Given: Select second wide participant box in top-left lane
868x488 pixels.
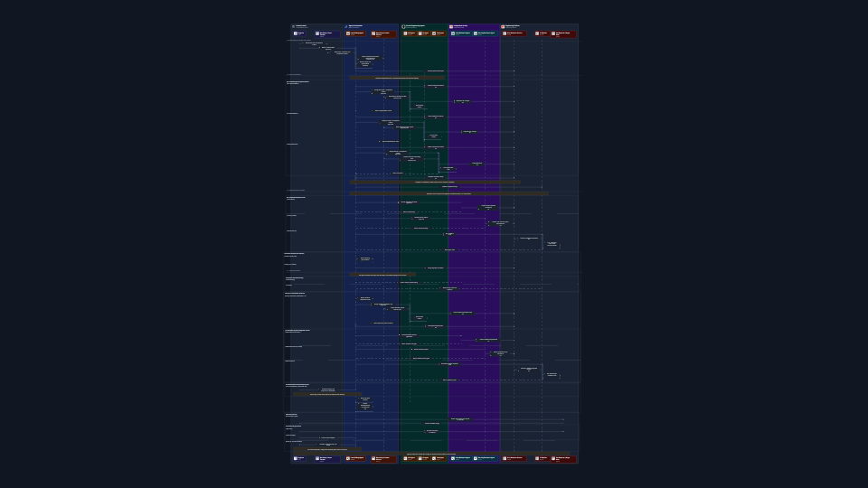Looking at the screenshot, I should pos(327,34).
